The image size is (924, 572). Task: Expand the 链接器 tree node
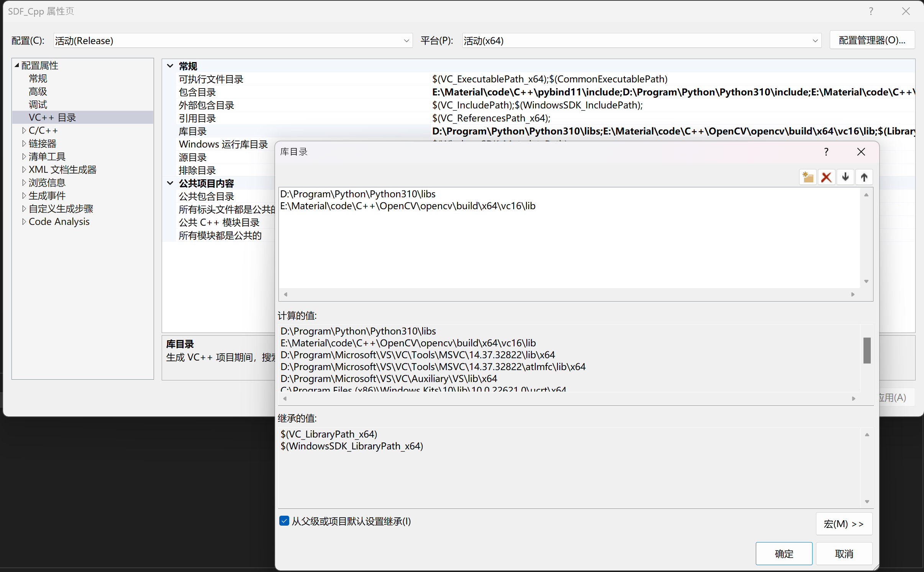tap(24, 144)
